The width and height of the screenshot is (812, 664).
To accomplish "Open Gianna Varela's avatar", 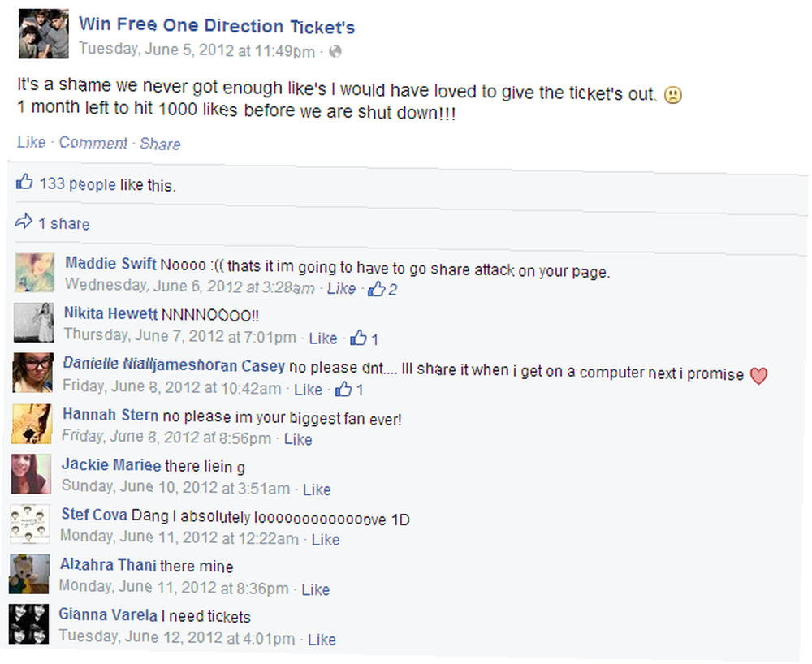I will point(29,624).
